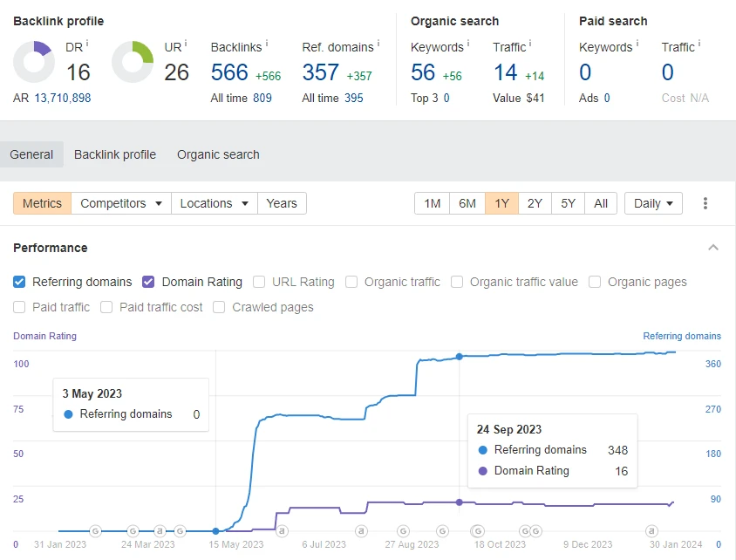Screen dimensions: 736x560
Task: Click the purple DR donut chart
Action: pyautogui.click(x=34, y=62)
